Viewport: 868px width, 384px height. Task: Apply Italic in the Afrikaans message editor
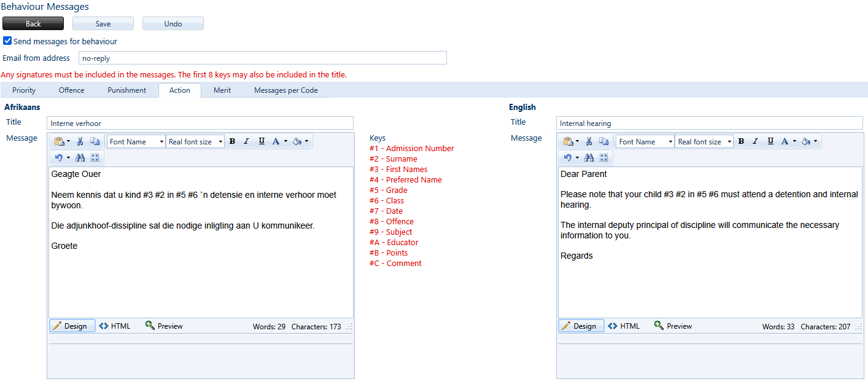click(x=247, y=141)
